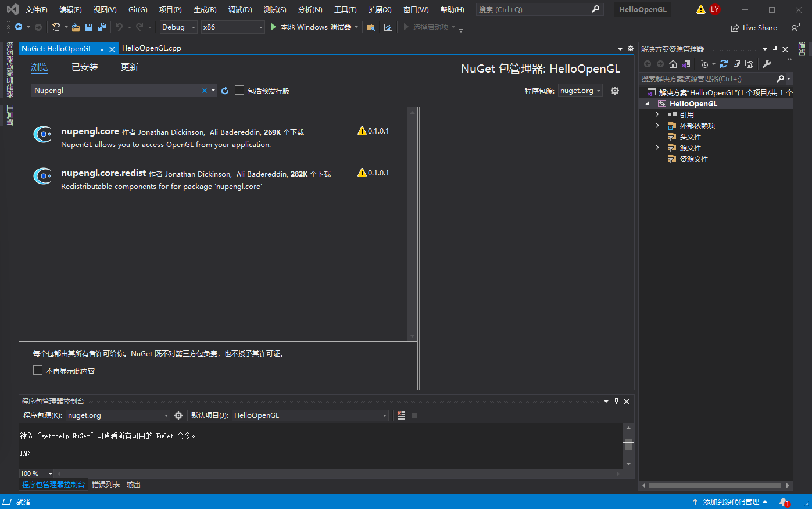This screenshot has width=812, height=509.
Task: Click the Live Share button
Action: 754,27
